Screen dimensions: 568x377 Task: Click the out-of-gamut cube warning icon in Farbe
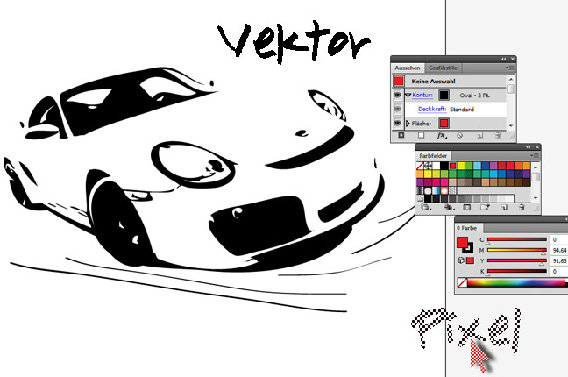461,260
